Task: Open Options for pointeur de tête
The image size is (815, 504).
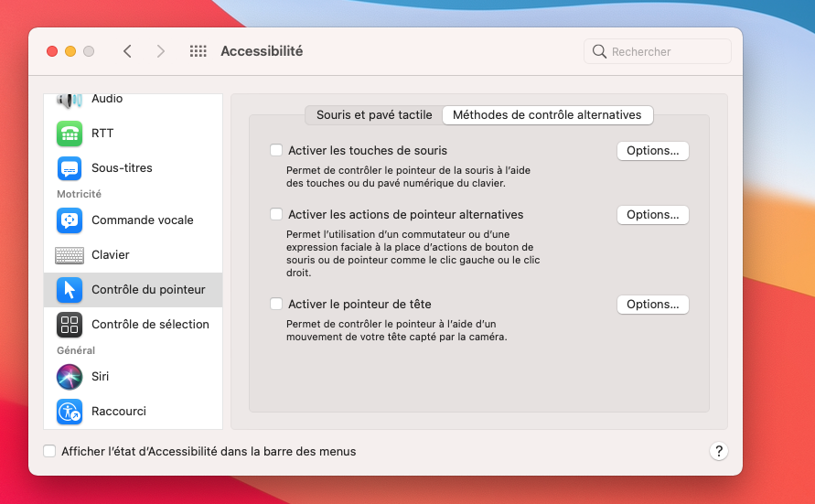Action: pos(653,305)
